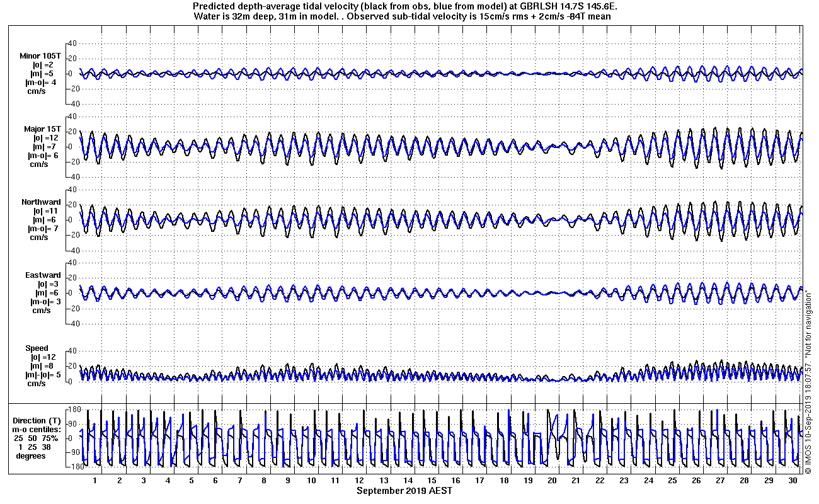Screen dimensions: 819x504
Task: Click '|m| =5' under Minor 105T
Action: [x=43, y=73]
